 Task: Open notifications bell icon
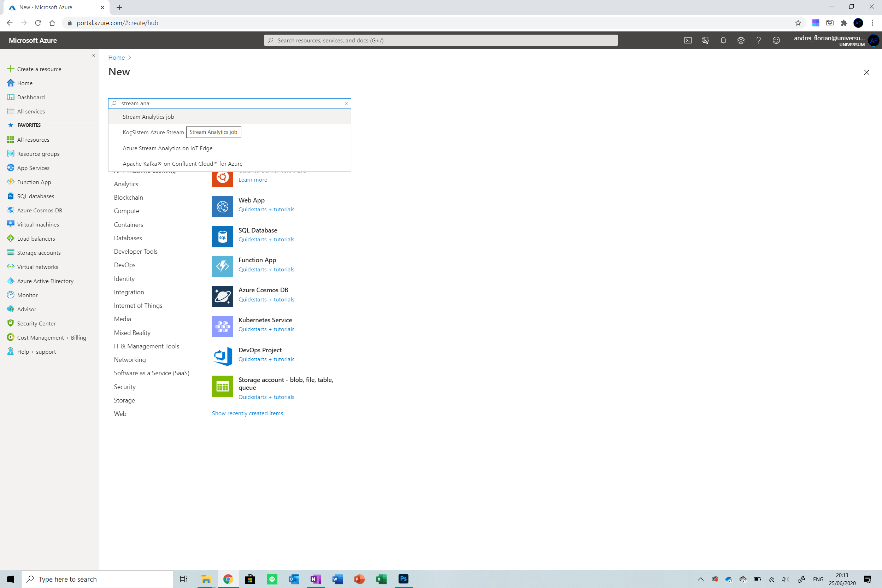tap(723, 40)
